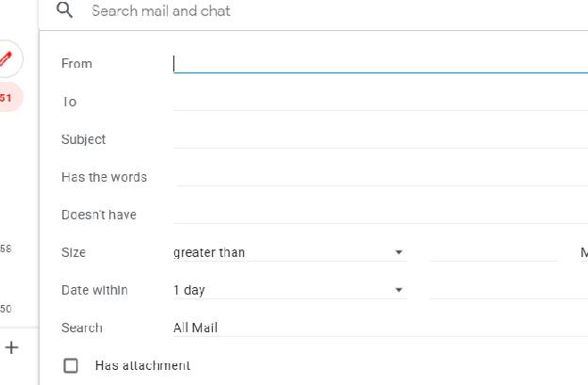The image size is (588, 385).
Task: Click the Doesn't have field
Action: click(377, 214)
